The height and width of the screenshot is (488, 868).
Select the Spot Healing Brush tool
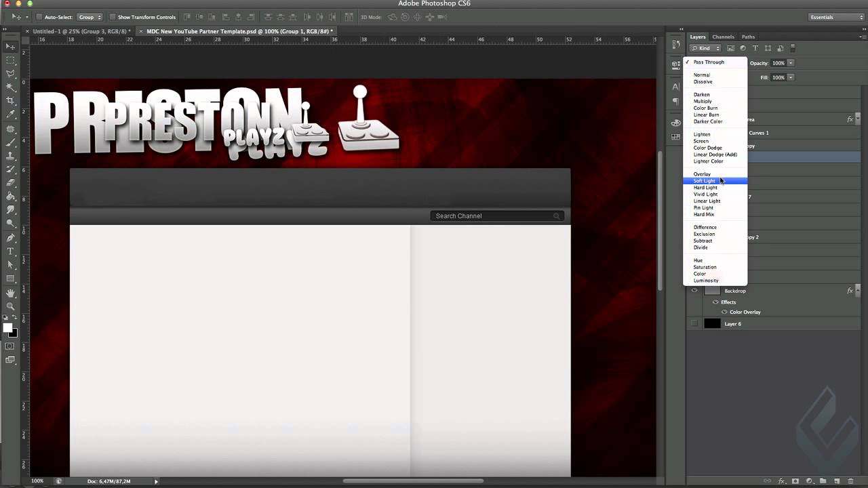pos(10,129)
